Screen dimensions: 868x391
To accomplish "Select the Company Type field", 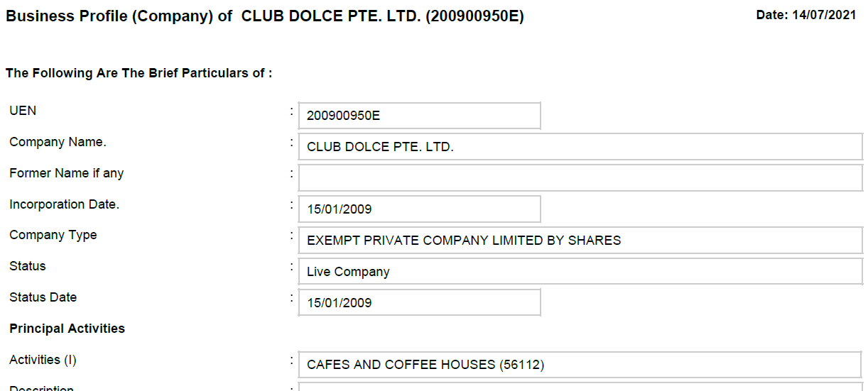I will point(580,241).
